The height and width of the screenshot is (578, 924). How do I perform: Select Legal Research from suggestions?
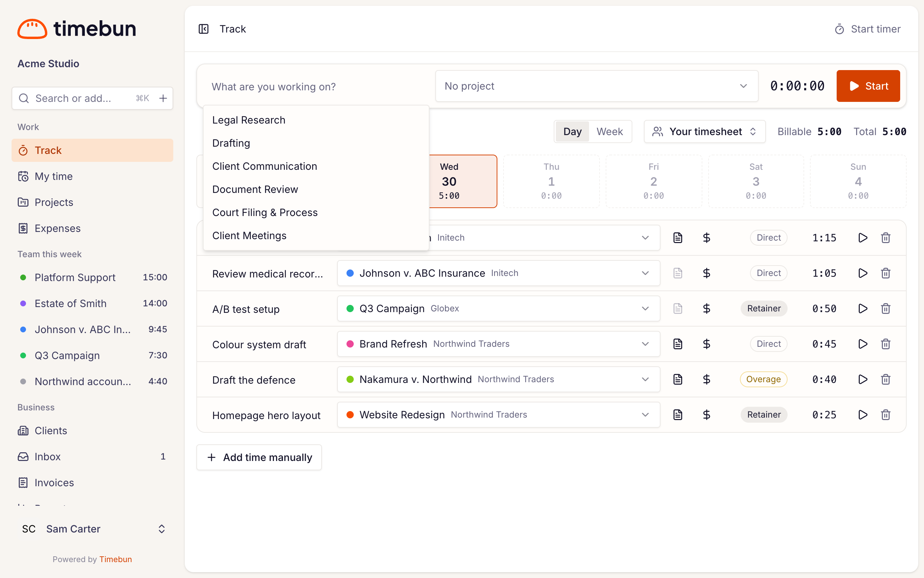[x=316, y=120]
